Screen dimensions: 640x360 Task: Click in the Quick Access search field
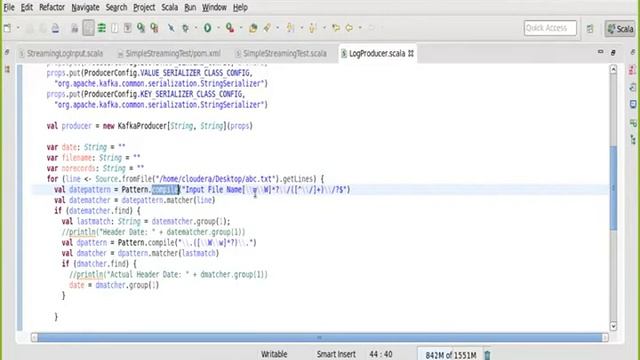(550, 28)
